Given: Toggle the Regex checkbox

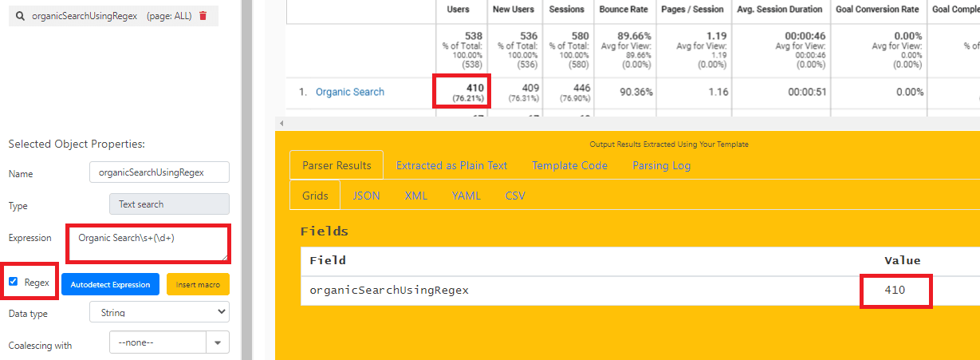Looking at the screenshot, I should pos(14,282).
